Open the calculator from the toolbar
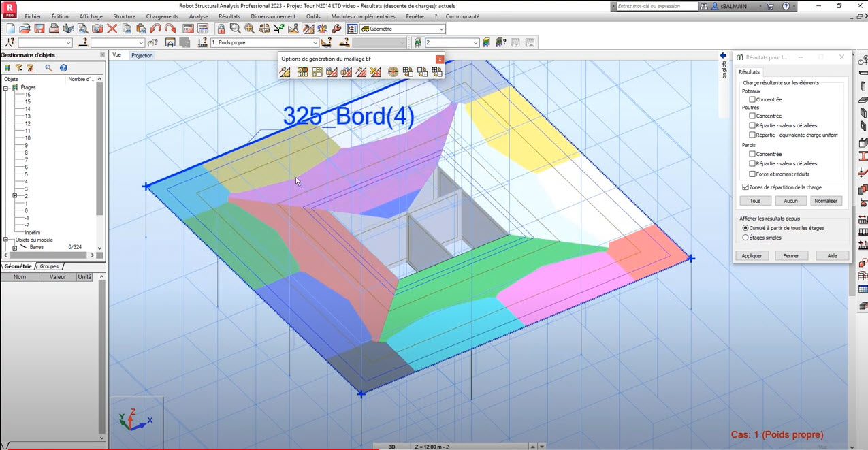The image size is (868, 450). tap(189, 29)
